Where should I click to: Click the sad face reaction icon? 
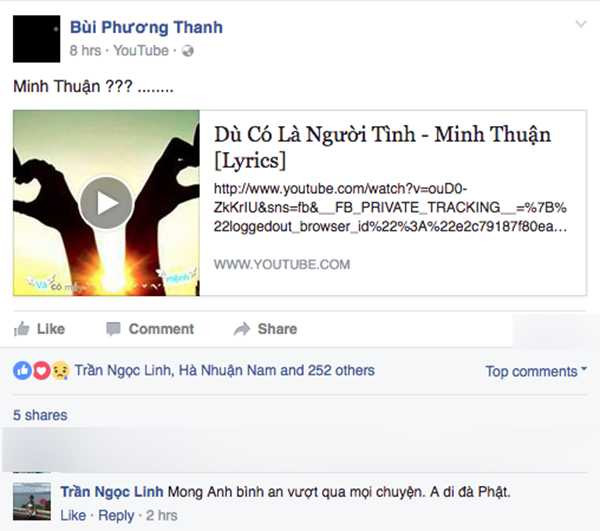(60, 370)
